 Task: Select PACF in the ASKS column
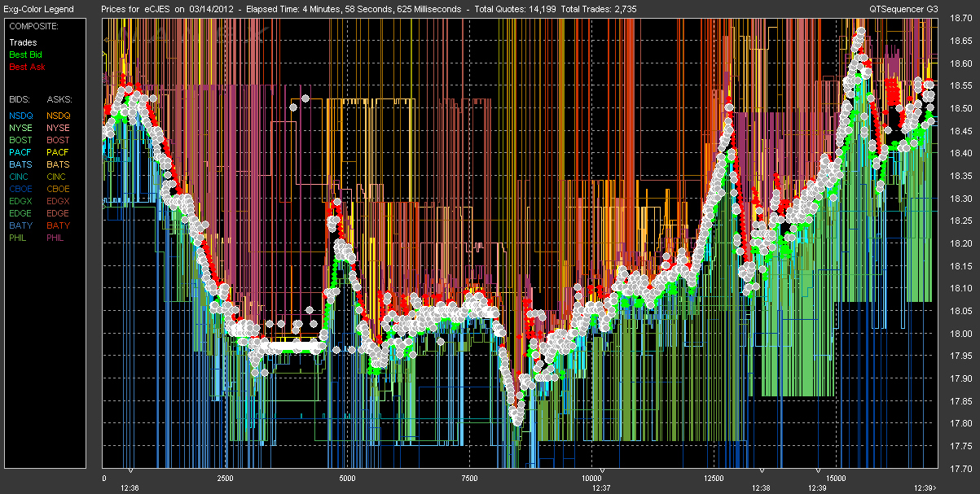pyautogui.click(x=59, y=152)
